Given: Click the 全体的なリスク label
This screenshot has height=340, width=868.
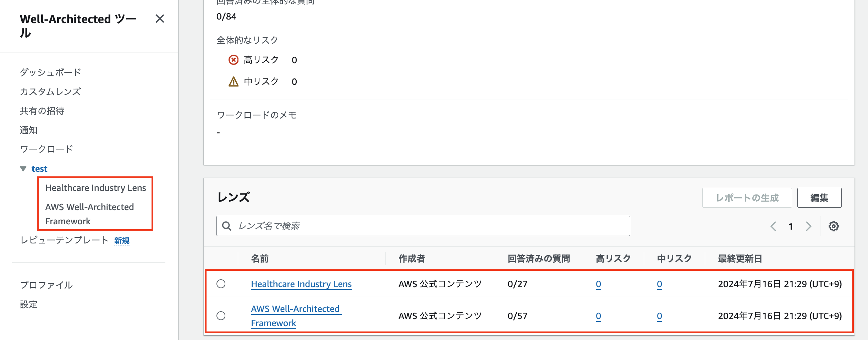Looking at the screenshot, I should point(247,40).
